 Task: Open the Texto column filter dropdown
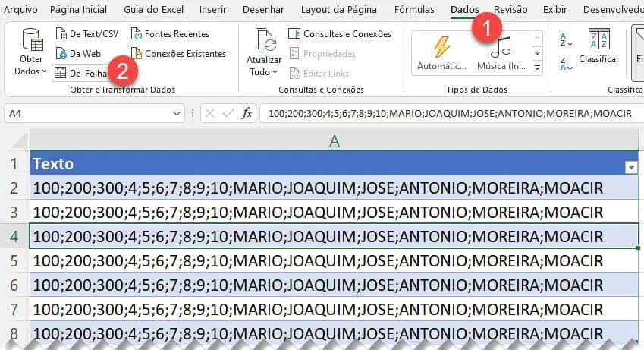coord(631,167)
